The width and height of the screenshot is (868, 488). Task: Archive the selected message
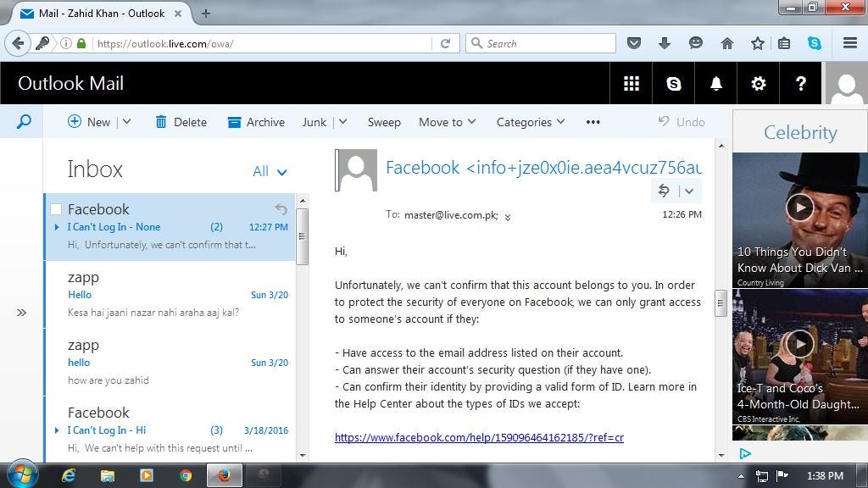[256, 122]
